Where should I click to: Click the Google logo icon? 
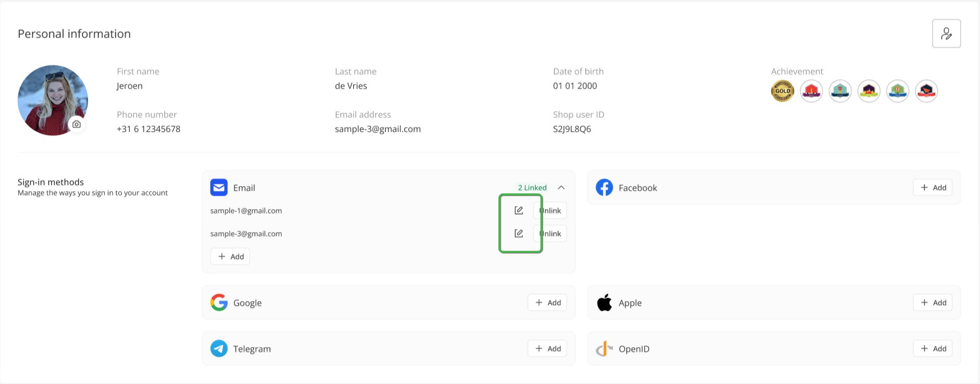(219, 302)
